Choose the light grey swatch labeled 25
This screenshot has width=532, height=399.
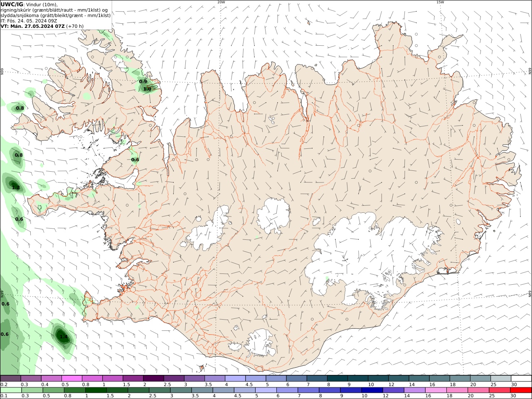pyautogui.click(x=500, y=378)
